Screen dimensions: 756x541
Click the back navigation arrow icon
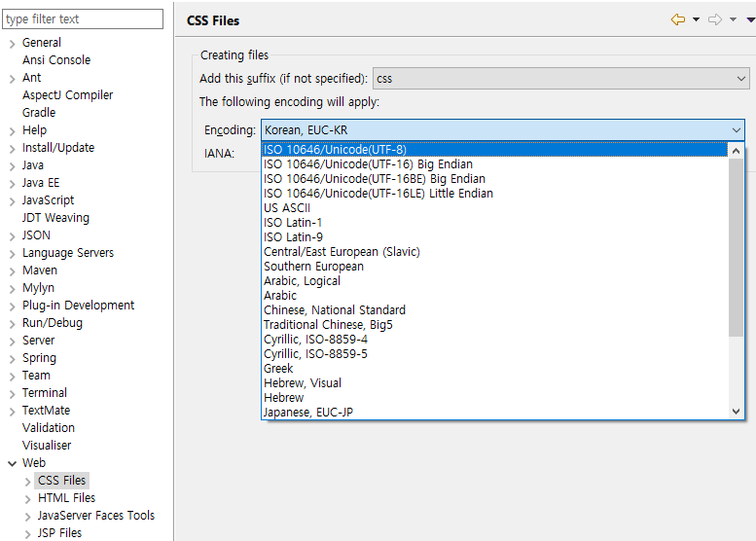coord(678,19)
